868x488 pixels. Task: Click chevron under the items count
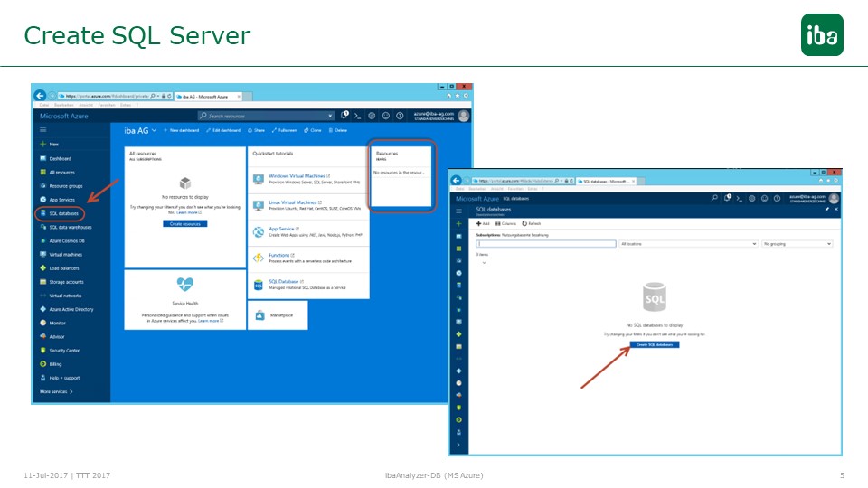click(x=484, y=263)
